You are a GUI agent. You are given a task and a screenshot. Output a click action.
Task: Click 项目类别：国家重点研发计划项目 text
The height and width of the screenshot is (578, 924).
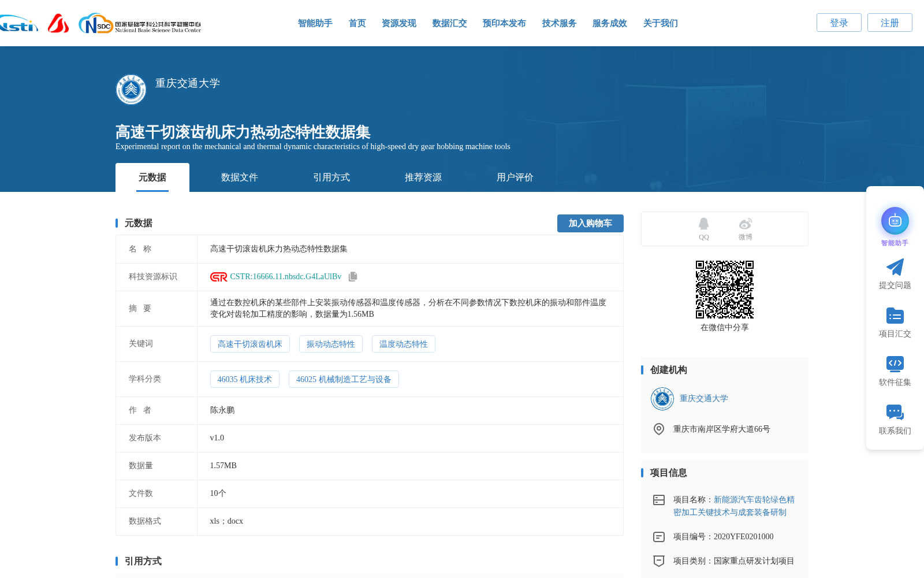click(x=734, y=561)
